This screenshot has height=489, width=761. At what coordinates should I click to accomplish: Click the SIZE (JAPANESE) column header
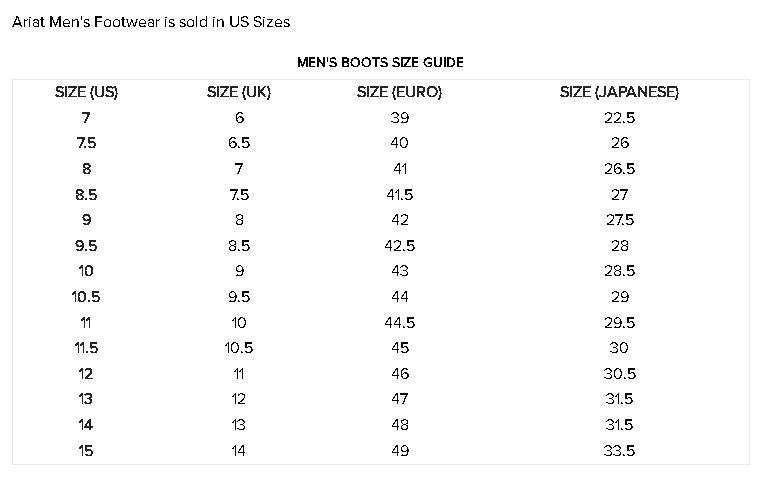click(x=619, y=92)
